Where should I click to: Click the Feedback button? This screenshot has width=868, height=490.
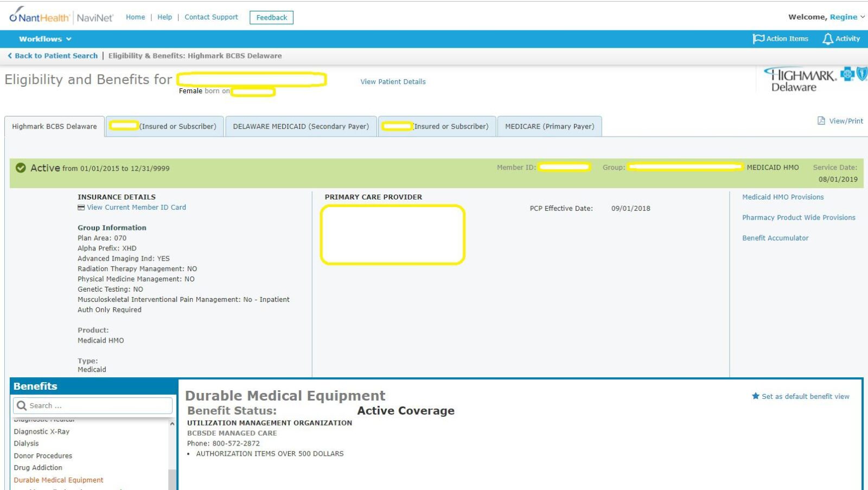271,17
